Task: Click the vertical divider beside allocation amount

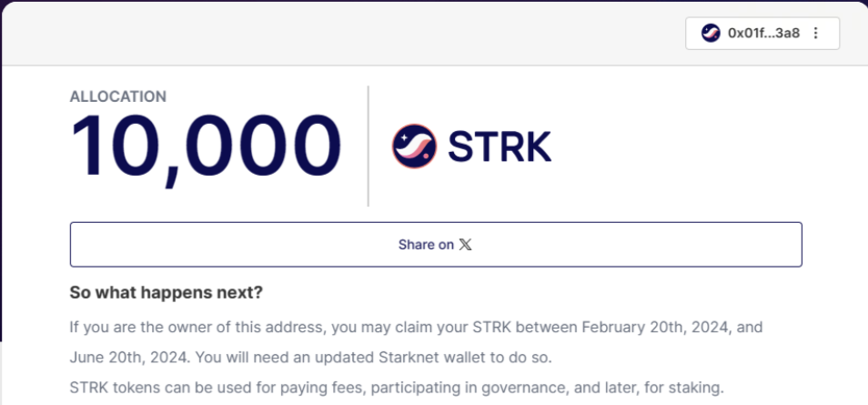Action: coord(368,147)
